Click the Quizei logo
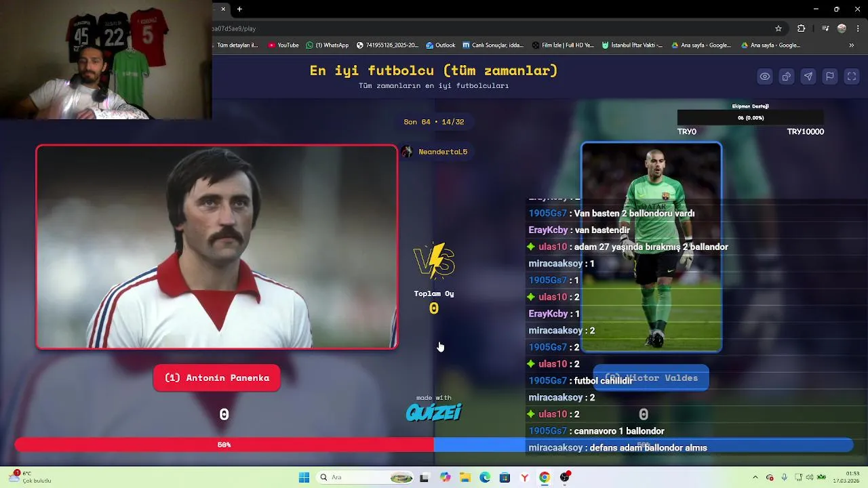 [x=434, y=412]
